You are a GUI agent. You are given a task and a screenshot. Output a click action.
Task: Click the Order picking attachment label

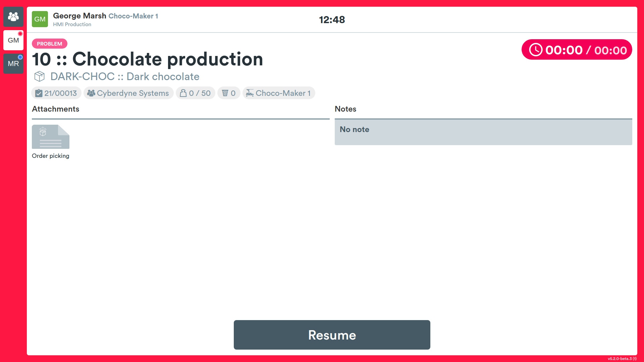pos(51,156)
